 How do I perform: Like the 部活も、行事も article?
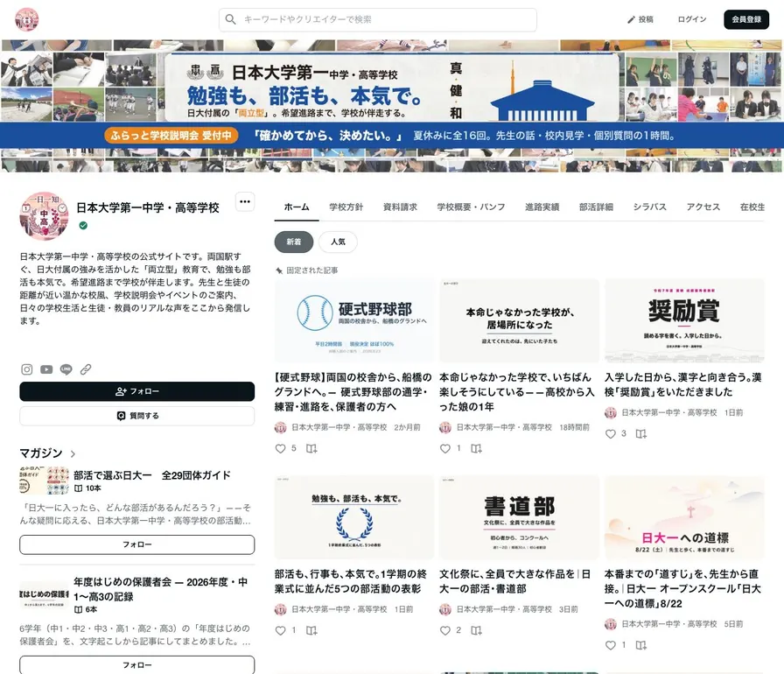coord(281,630)
